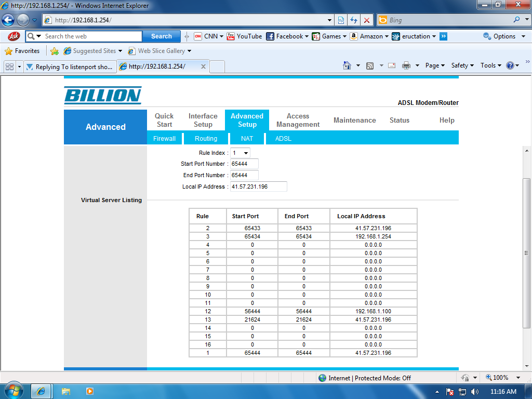Click the browser Forward arrow button
This screenshot has width=532, height=399.
point(23,20)
